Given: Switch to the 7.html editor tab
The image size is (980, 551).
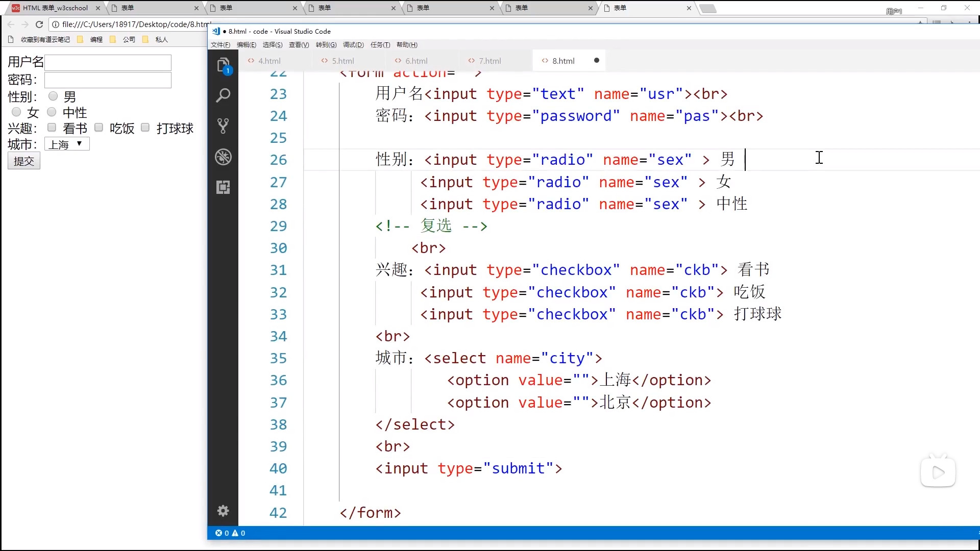Looking at the screenshot, I should tap(489, 61).
